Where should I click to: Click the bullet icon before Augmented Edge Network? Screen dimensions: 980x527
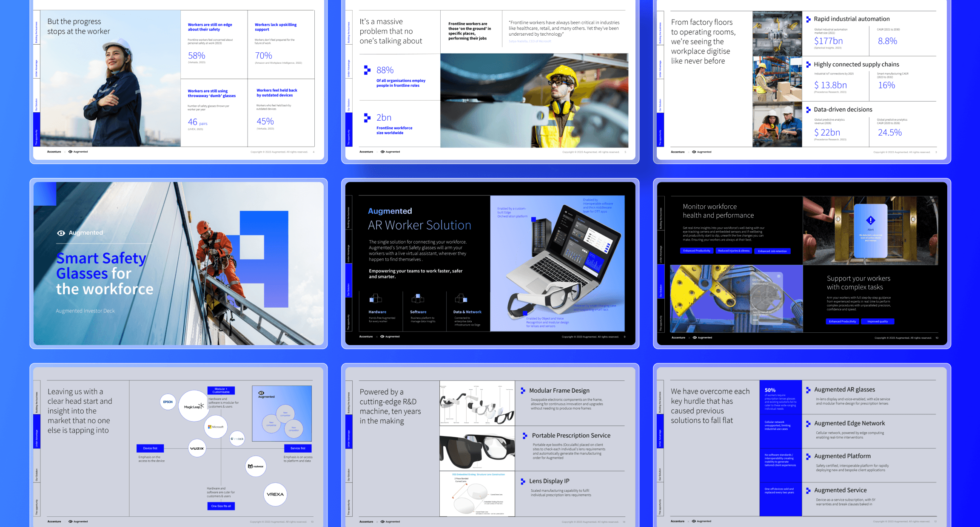tap(808, 423)
